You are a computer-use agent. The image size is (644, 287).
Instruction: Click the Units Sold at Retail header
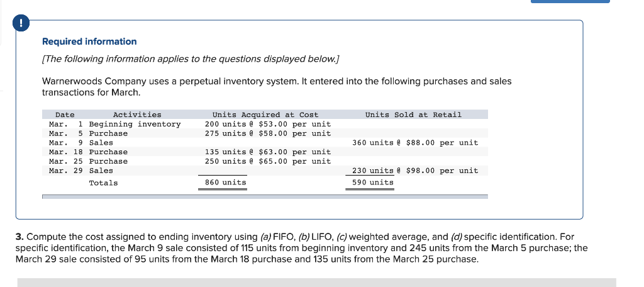click(x=413, y=115)
